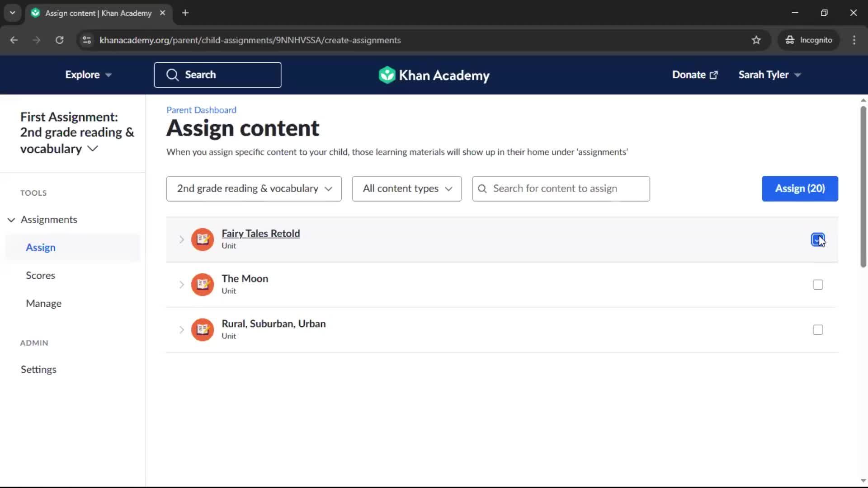This screenshot has height=488, width=868.
Task: Expand The Moon unit chevron
Action: coord(181,285)
